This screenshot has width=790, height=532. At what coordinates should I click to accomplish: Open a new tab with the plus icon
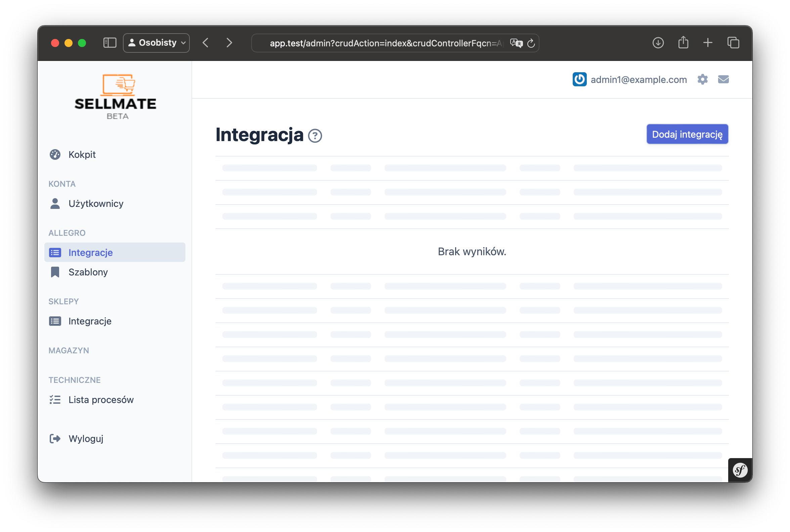tap(707, 43)
